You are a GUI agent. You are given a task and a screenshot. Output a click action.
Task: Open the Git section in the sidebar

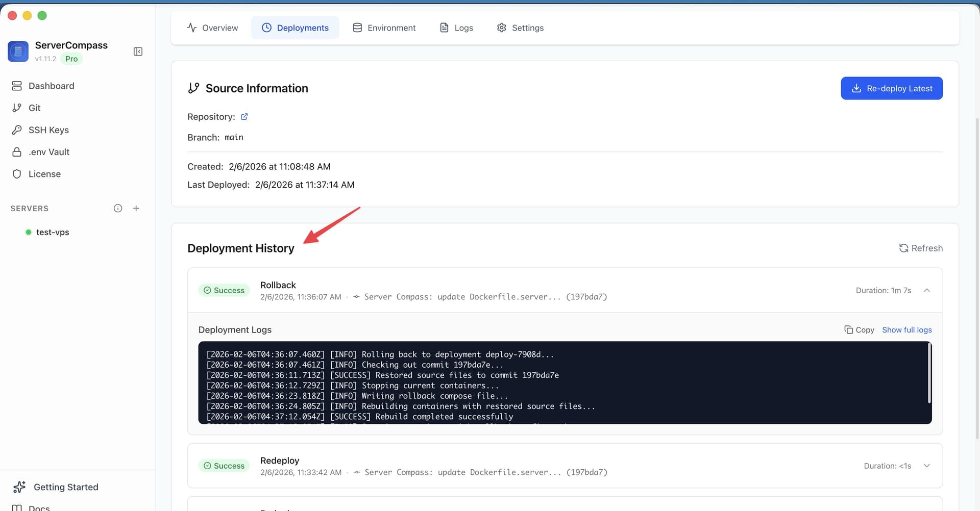click(x=35, y=108)
